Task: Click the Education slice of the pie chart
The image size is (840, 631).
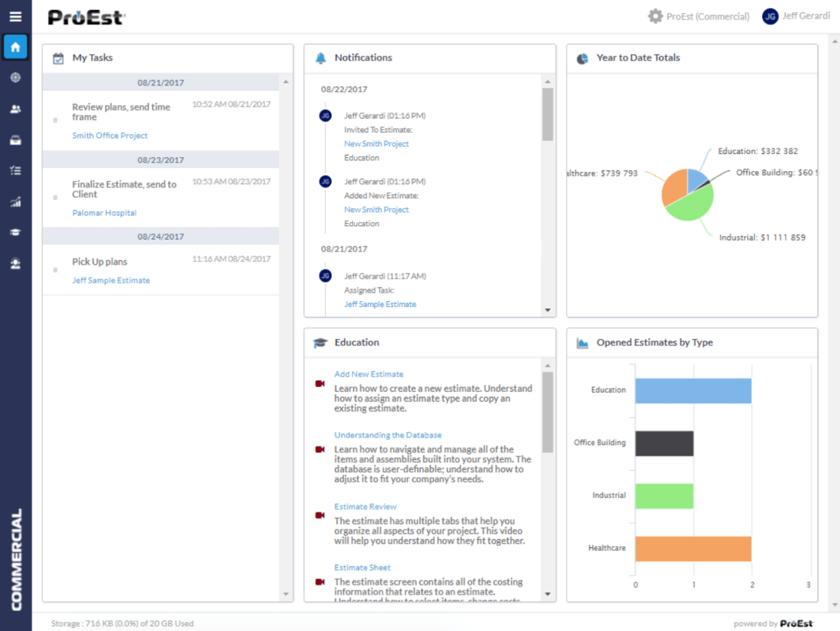Action: click(696, 180)
